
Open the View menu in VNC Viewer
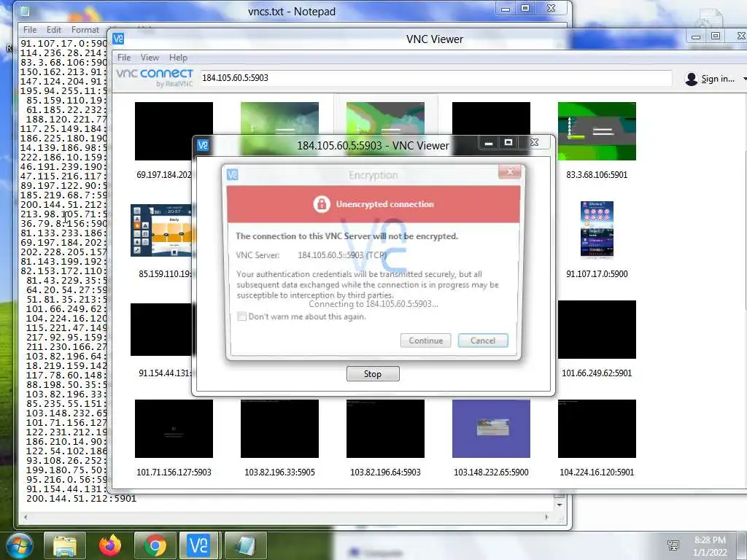150,58
